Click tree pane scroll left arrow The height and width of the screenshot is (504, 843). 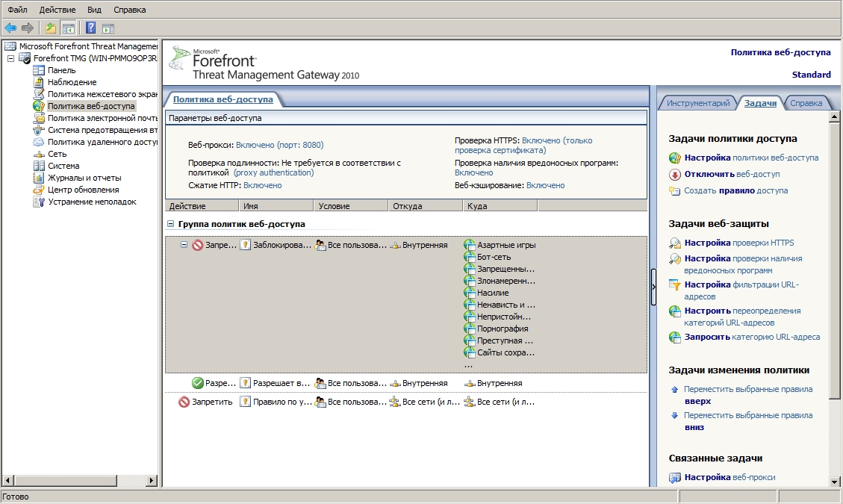coord(8,480)
